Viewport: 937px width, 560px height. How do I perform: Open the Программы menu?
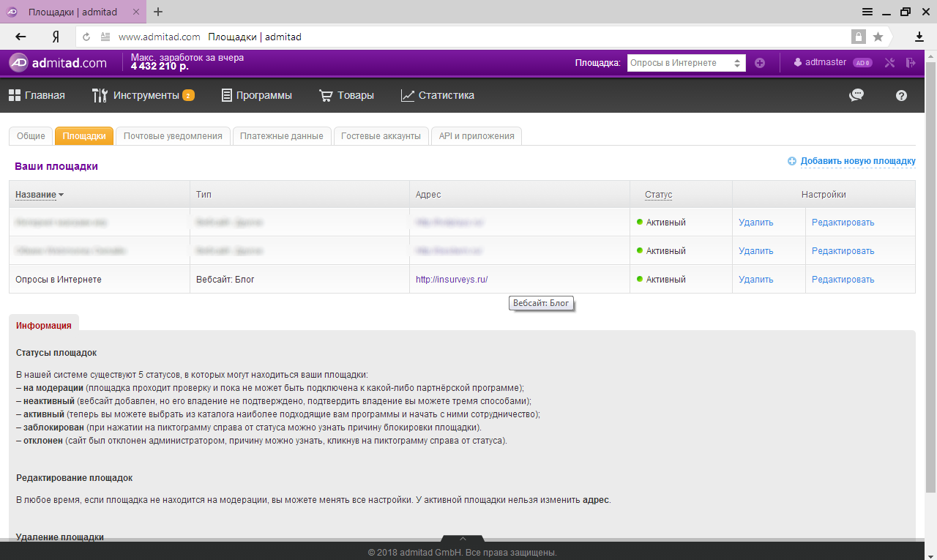click(x=256, y=95)
